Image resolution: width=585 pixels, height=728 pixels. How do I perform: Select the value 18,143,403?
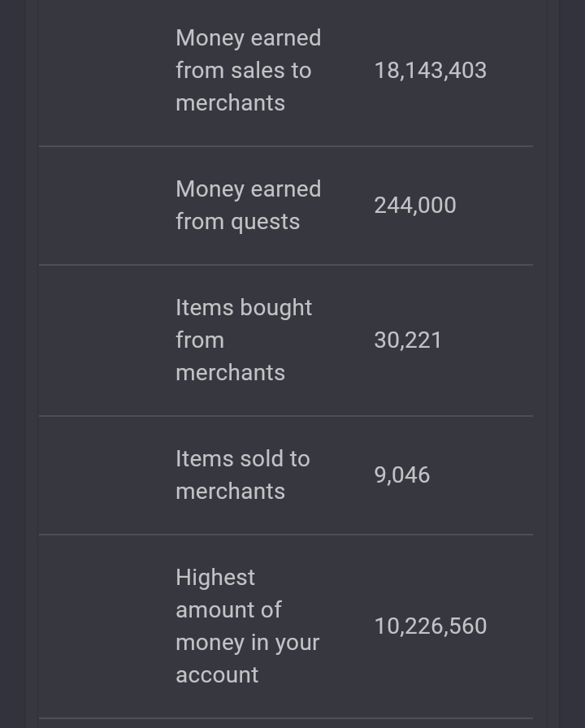431,71
